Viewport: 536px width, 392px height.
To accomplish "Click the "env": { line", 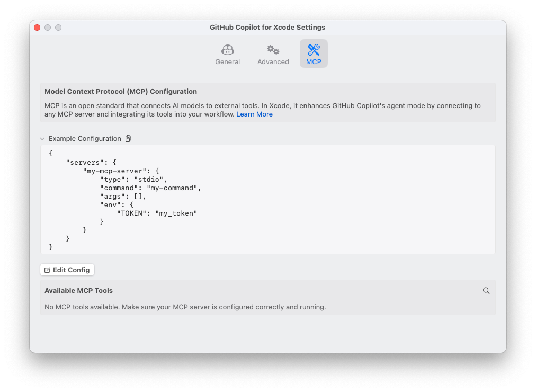I will tap(117, 204).
